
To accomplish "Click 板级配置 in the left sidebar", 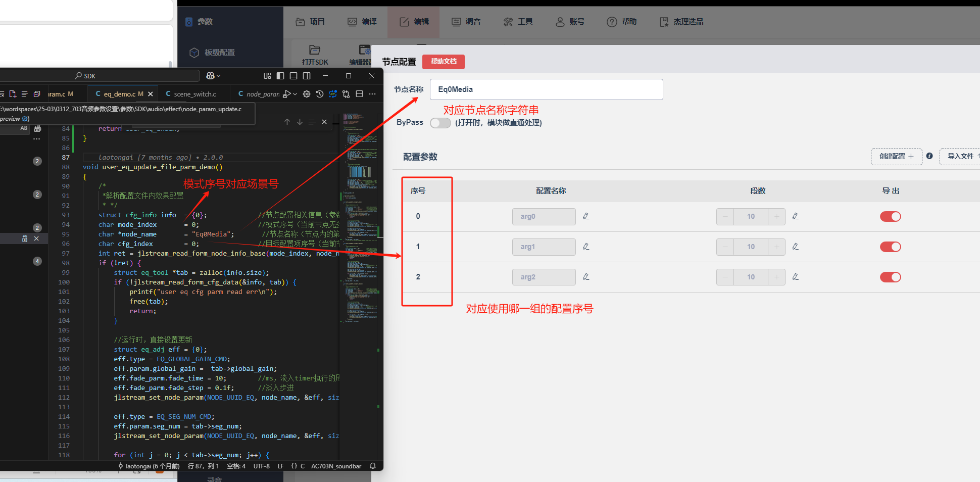I will [220, 53].
